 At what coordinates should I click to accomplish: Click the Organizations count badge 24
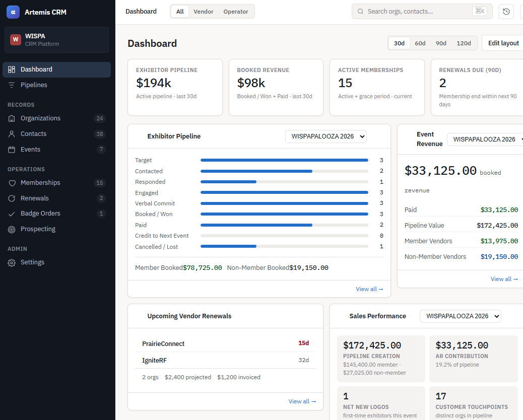click(x=99, y=118)
